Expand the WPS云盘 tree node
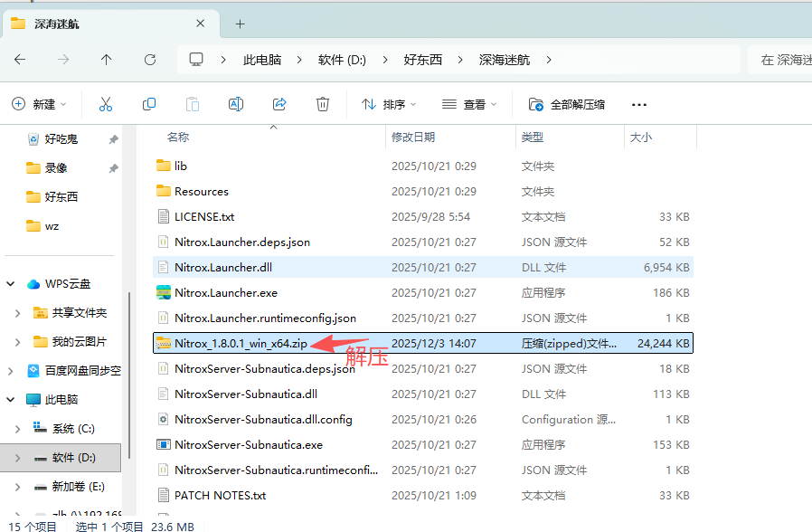812x532 pixels. point(11,284)
